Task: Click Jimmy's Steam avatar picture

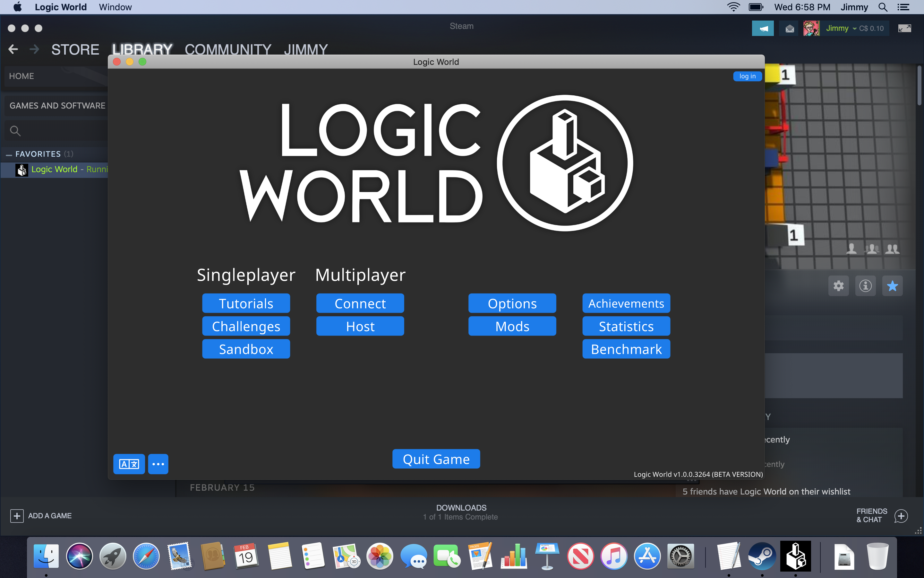Action: pyautogui.click(x=811, y=28)
